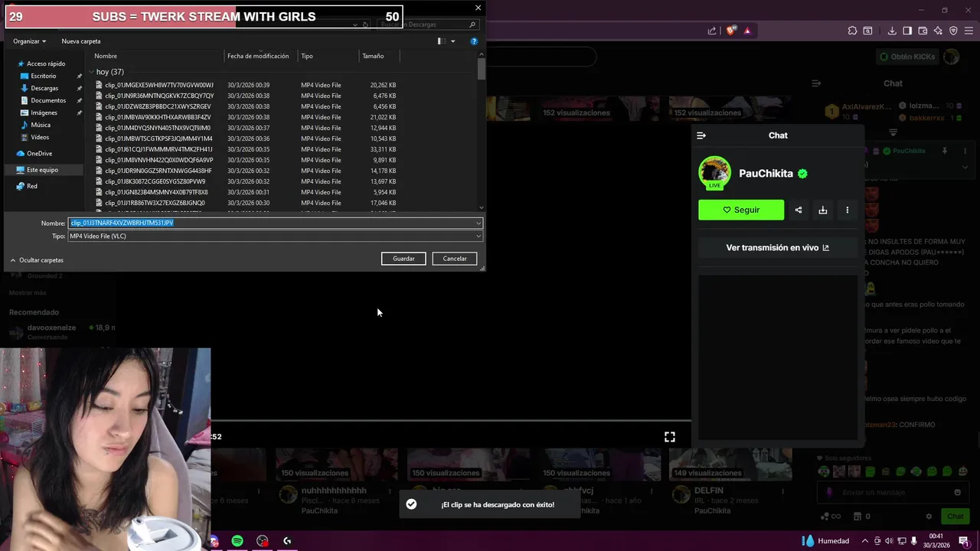Click the Obtén KICKs button
The width and height of the screenshot is (980, 551).
(x=907, y=57)
